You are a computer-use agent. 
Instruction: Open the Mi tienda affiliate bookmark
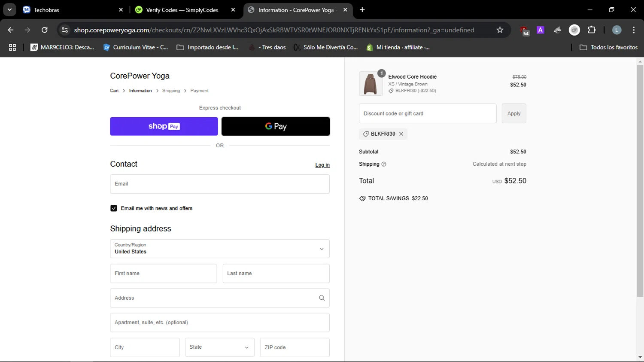[x=398, y=47]
